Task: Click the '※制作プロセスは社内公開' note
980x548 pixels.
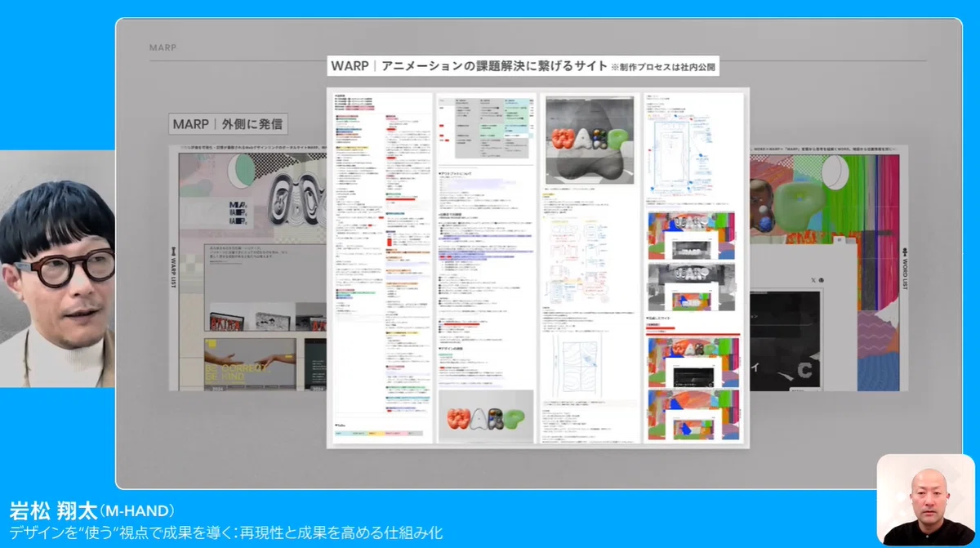Action: (664, 68)
